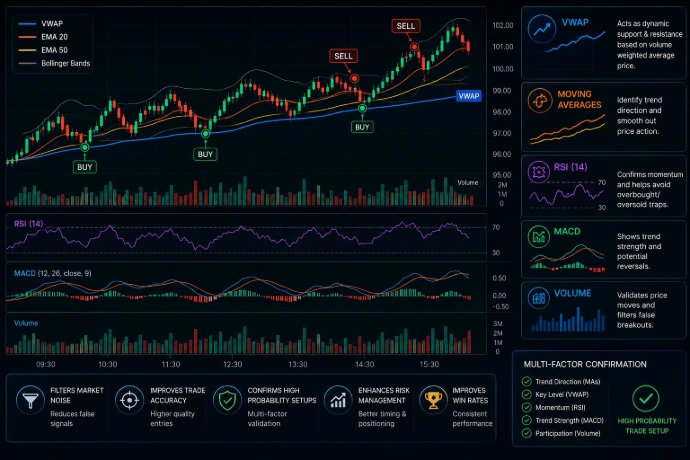Click the large High Probability Trade Setup checkmark
This screenshot has width=690, height=460.
(x=646, y=398)
